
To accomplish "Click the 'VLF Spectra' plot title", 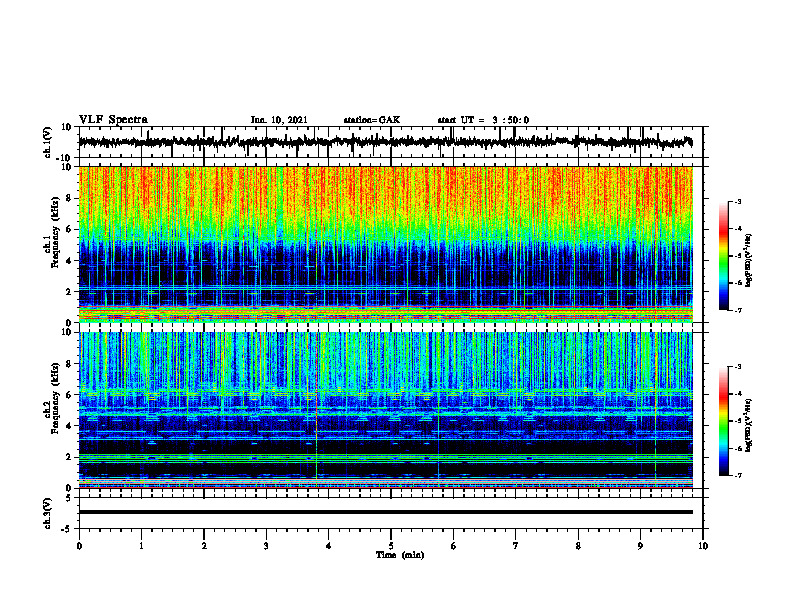I will (113, 120).
